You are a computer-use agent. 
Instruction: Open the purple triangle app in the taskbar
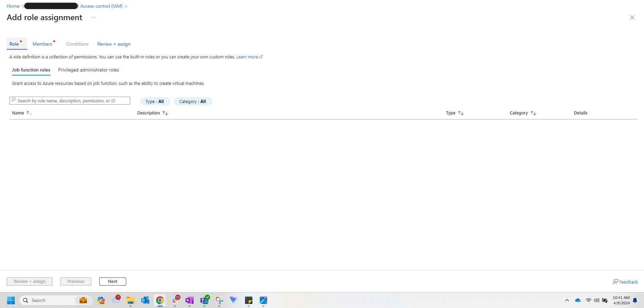pos(234,300)
